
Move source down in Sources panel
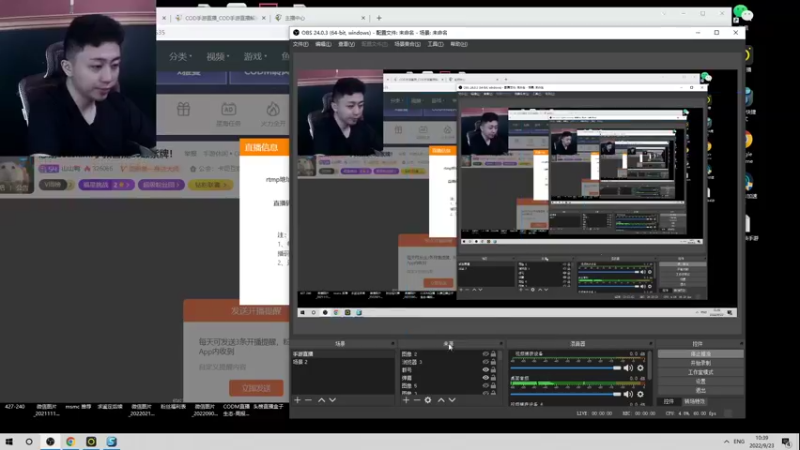pos(452,400)
